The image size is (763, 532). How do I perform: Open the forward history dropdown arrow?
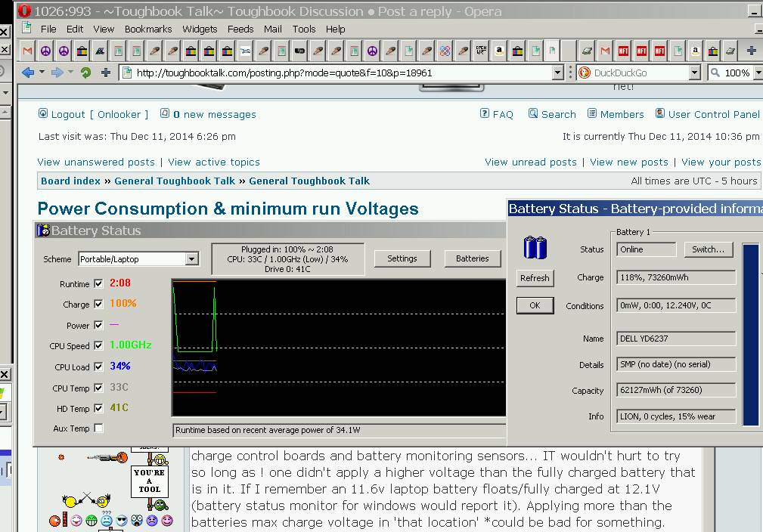pyautogui.click(x=70, y=73)
